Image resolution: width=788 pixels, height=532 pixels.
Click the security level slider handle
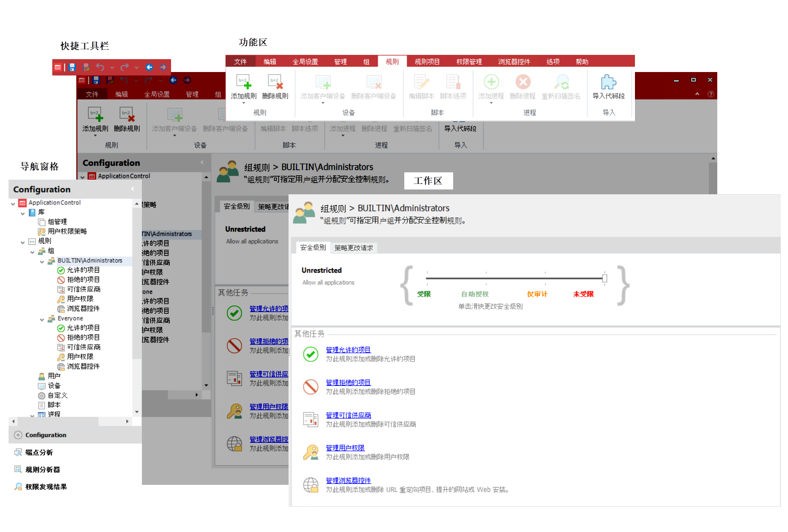[605, 278]
